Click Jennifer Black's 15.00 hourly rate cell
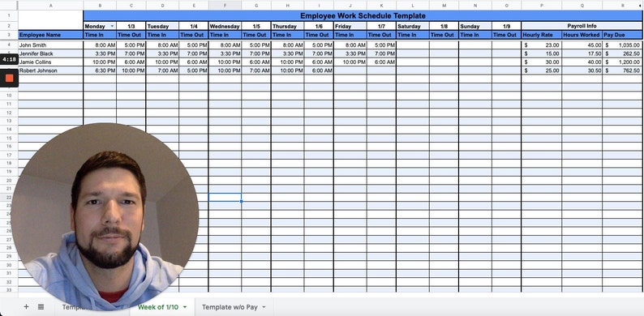The width and height of the screenshot is (644, 316). click(541, 53)
